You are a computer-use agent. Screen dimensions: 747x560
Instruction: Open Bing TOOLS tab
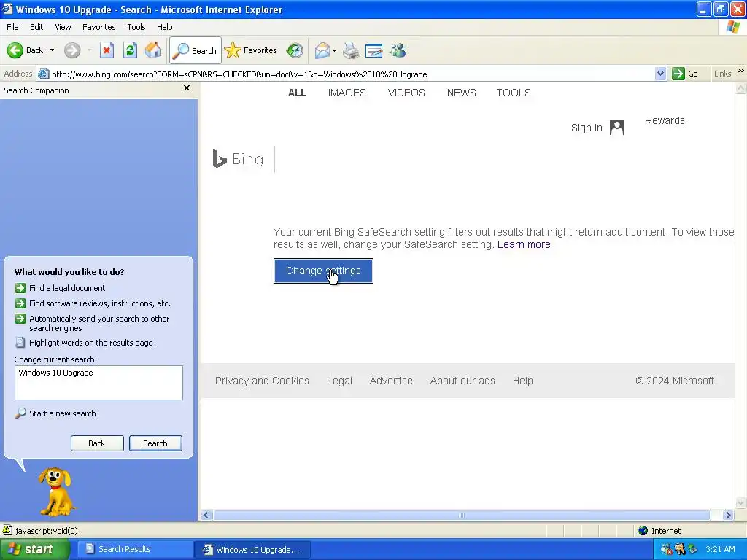click(x=514, y=93)
